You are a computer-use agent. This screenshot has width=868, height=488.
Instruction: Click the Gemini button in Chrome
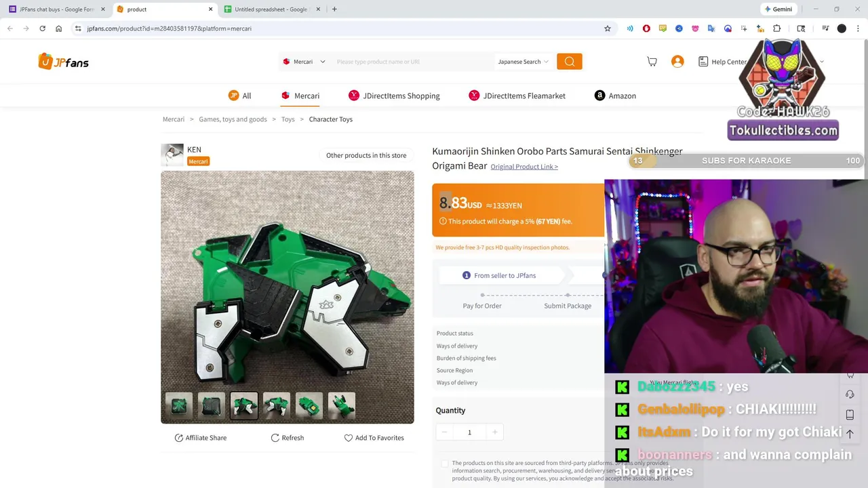tap(778, 9)
